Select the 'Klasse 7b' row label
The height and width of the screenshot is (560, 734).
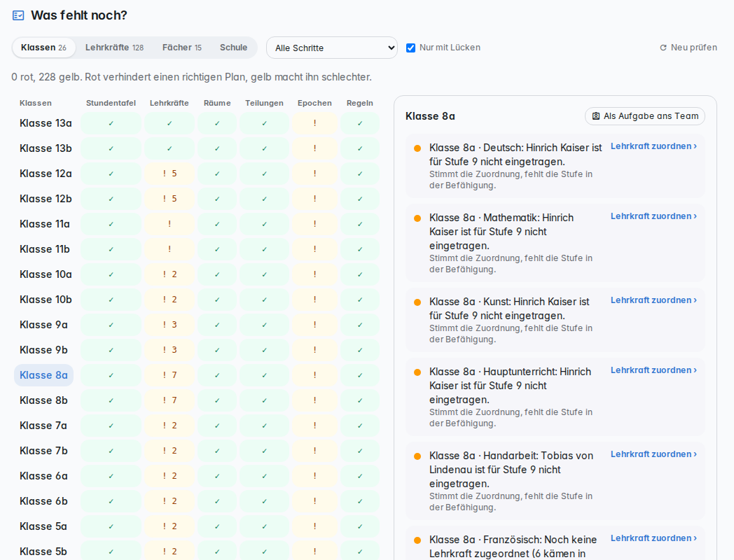point(43,451)
